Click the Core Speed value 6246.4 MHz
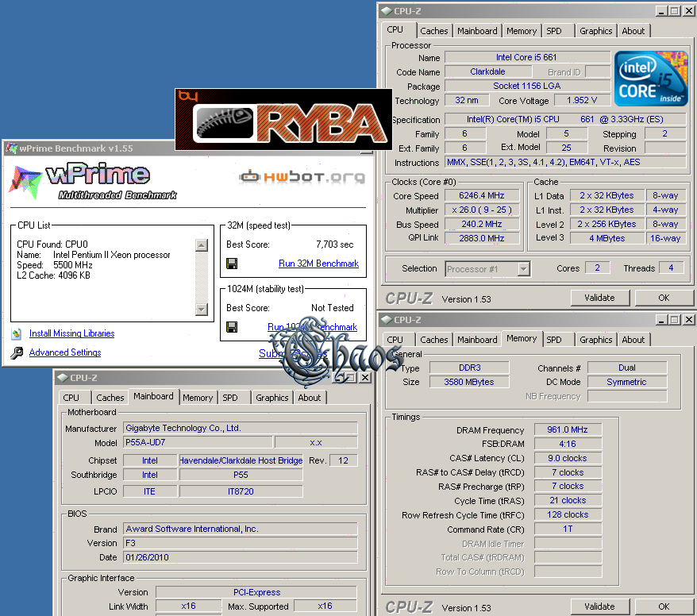Viewport: 697px width, 616px height. (481, 195)
